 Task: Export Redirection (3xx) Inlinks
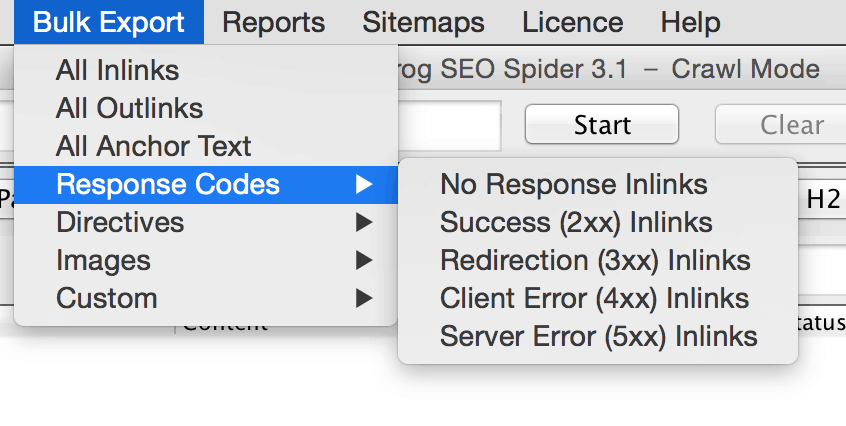pyautogui.click(x=595, y=260)
